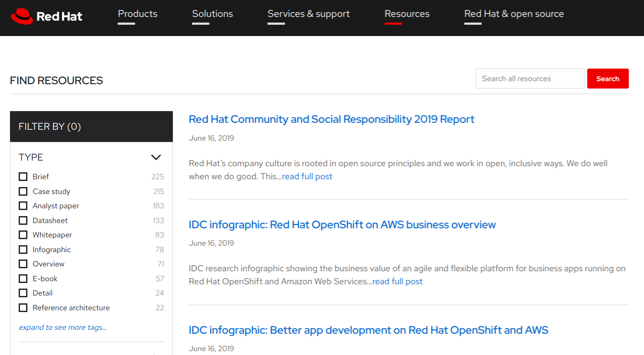Screen dimensions: 644x355
Task: Open the Products menu
Action: (x=137, y=14)
